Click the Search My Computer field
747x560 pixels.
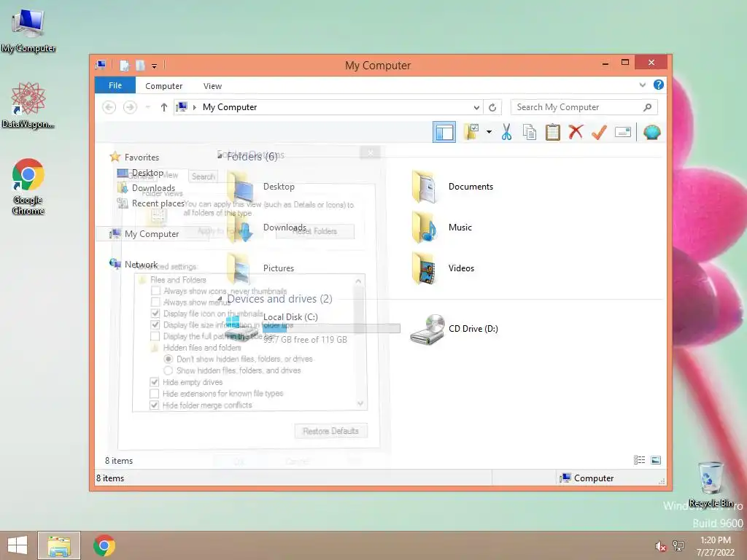[584, 107]
